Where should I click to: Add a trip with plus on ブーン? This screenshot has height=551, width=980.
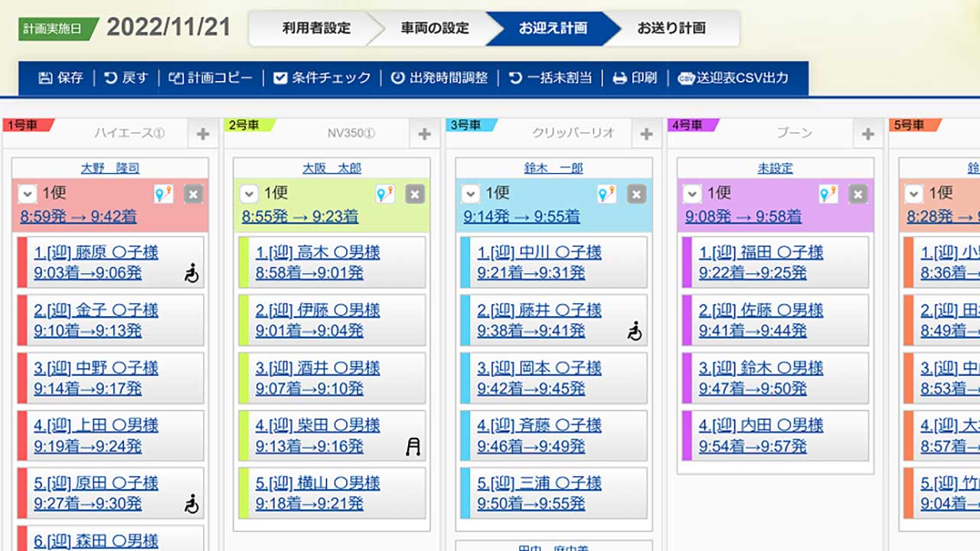[867, 134]
